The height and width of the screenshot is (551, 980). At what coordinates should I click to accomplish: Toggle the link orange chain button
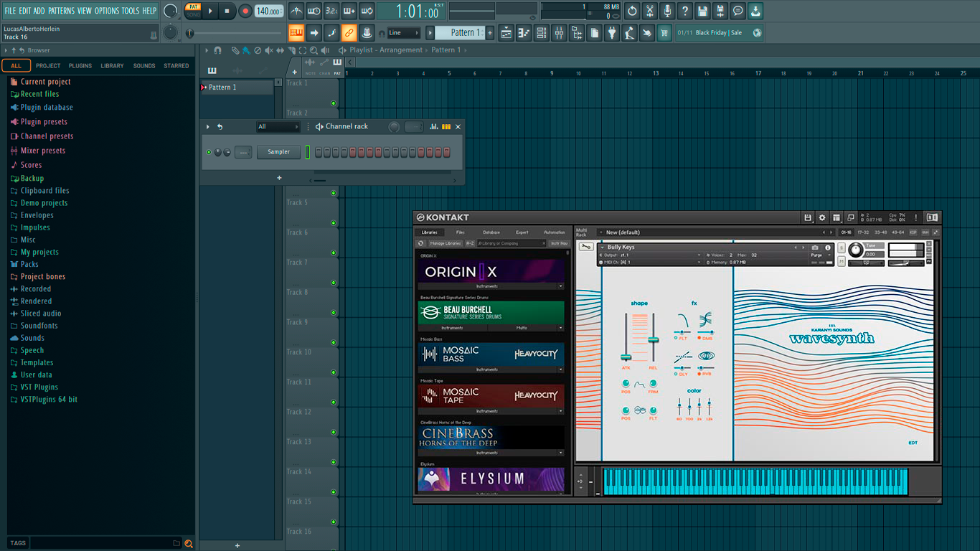(x=349, y=32)
